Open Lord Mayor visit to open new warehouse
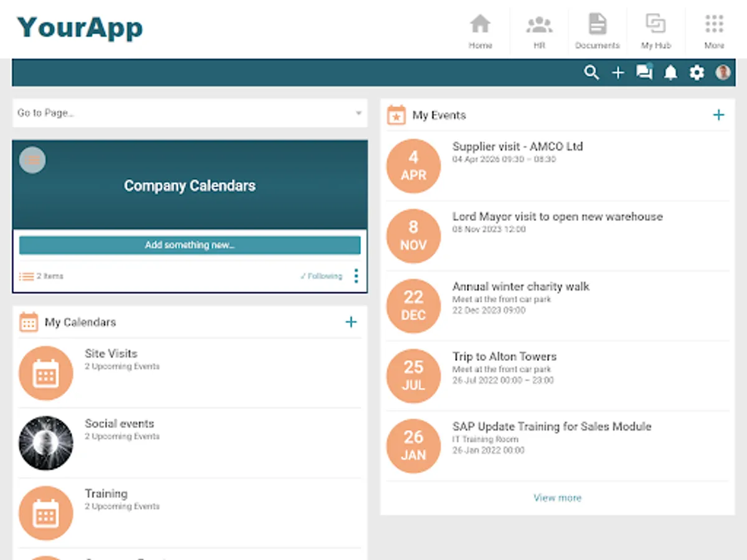Screen dimensions: 747x560 click(557, 217)
